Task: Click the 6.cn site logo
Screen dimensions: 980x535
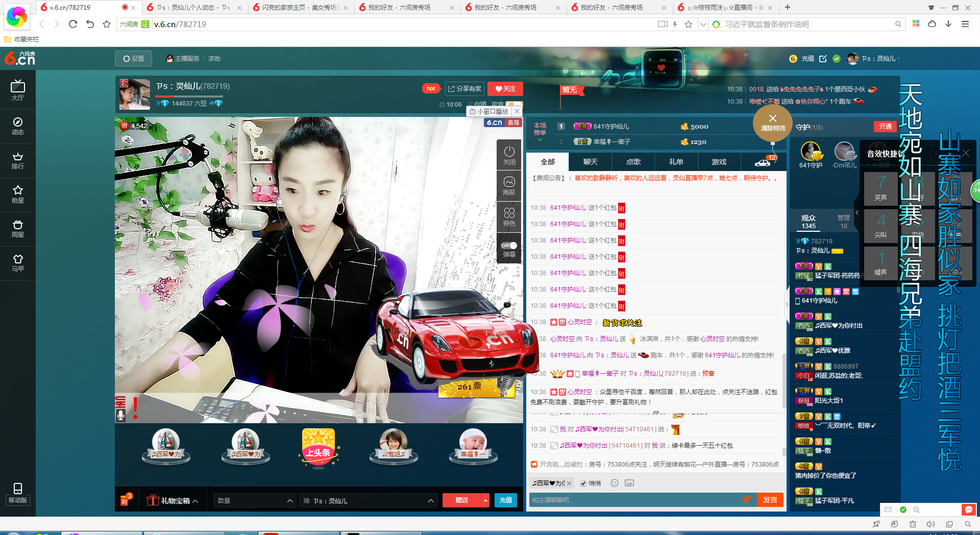Action: point(20,58)
